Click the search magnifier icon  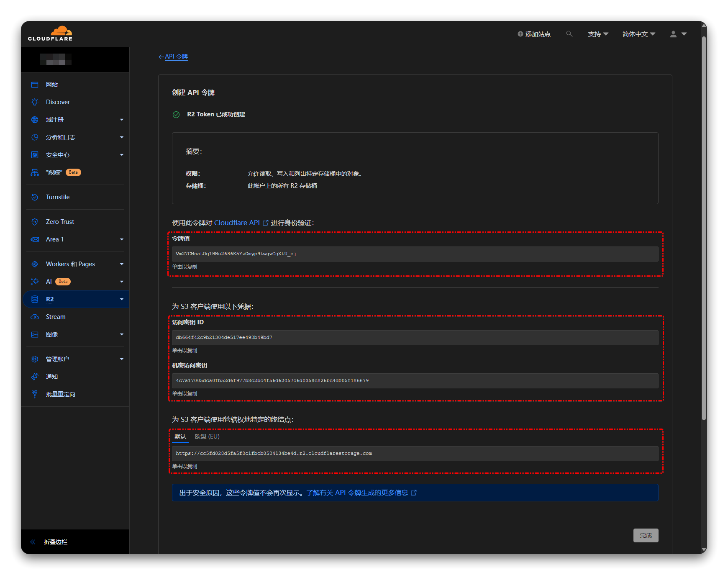pyautogui.click(x=569, y=34)
